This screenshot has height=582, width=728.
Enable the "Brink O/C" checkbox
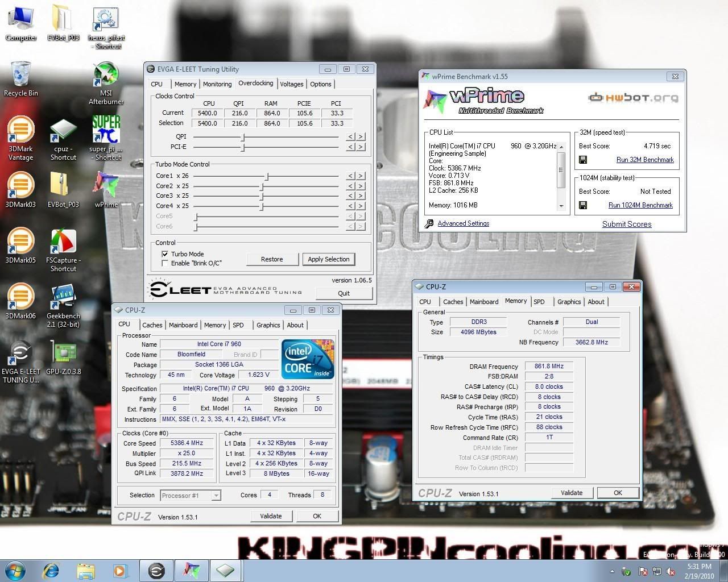coord(165,263)
